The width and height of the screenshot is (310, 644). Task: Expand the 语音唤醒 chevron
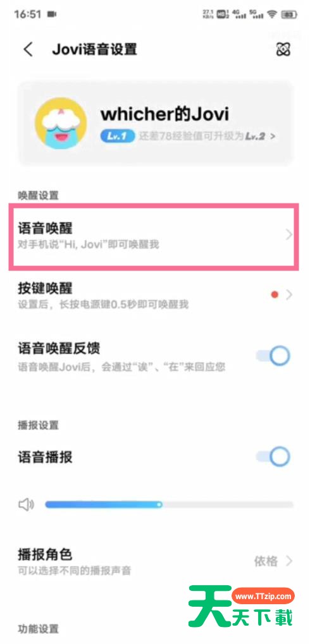(x=289, y=235)
